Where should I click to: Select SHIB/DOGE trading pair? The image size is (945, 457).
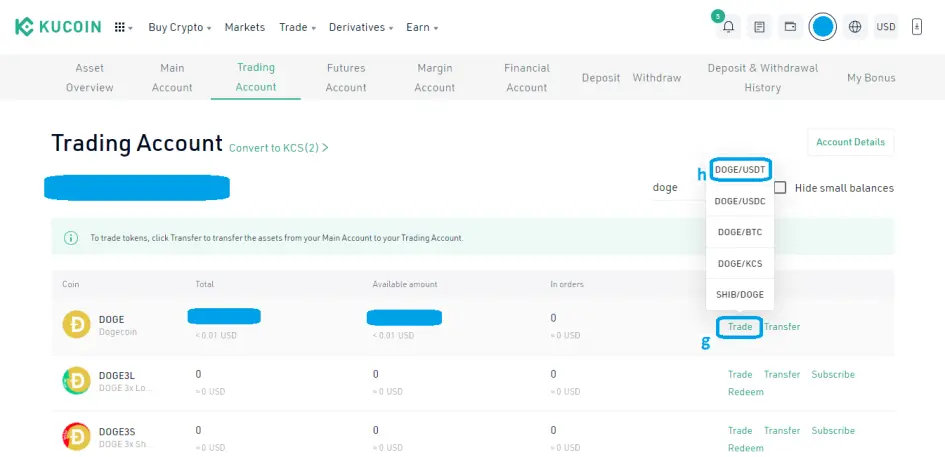[740, 295]
